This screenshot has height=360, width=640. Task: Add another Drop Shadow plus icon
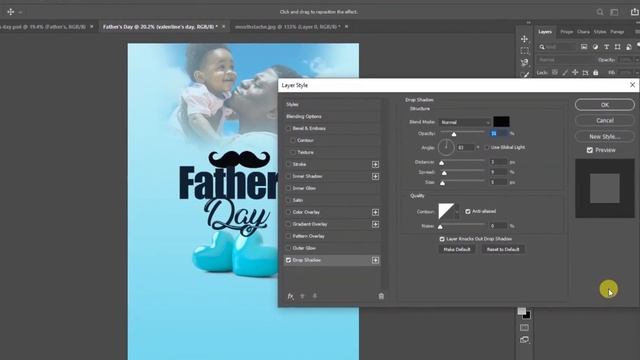pyautogui.click(x=375, y=260)
